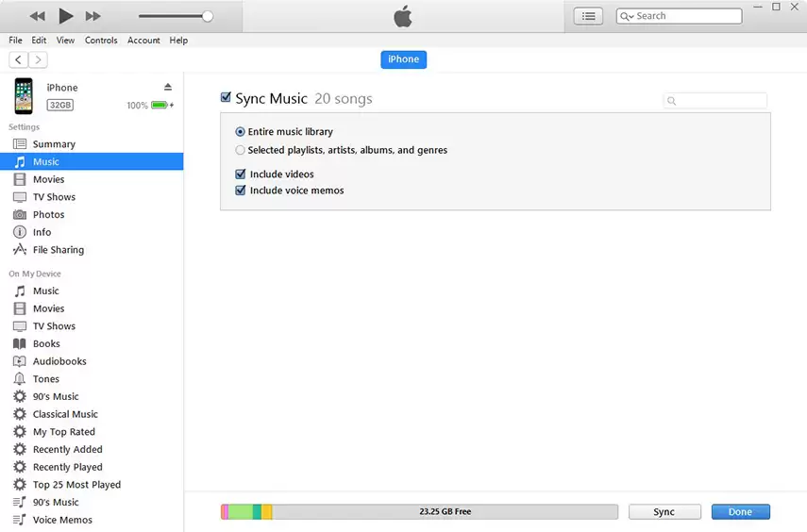This screenshot has height=532, width=807.
Task: Click the Tones bell icon
Action: [20, 378]
